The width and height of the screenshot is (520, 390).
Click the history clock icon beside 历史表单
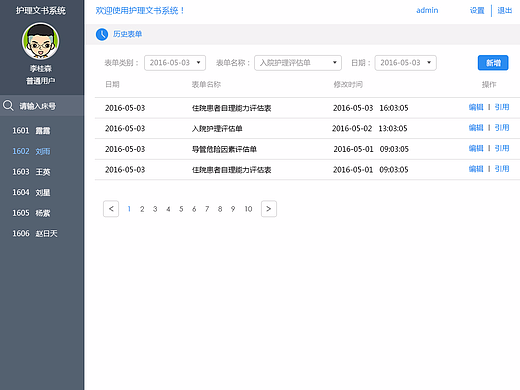(x=102, y=34)
